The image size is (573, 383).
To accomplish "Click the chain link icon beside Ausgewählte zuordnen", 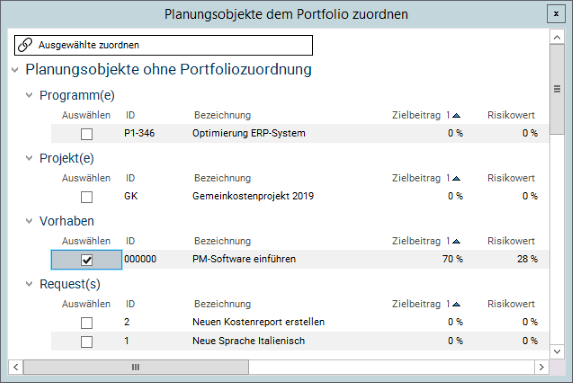I will [25, 45].
